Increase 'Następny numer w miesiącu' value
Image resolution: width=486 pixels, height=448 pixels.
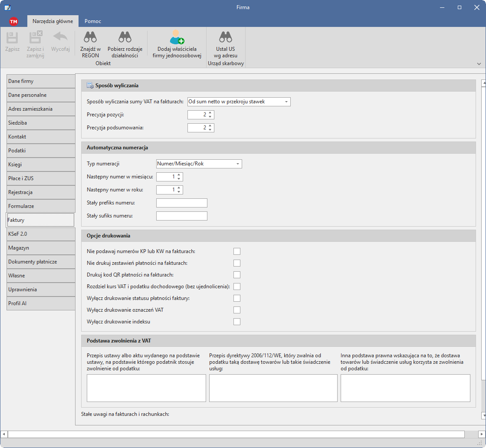click(x=179, y=175)
